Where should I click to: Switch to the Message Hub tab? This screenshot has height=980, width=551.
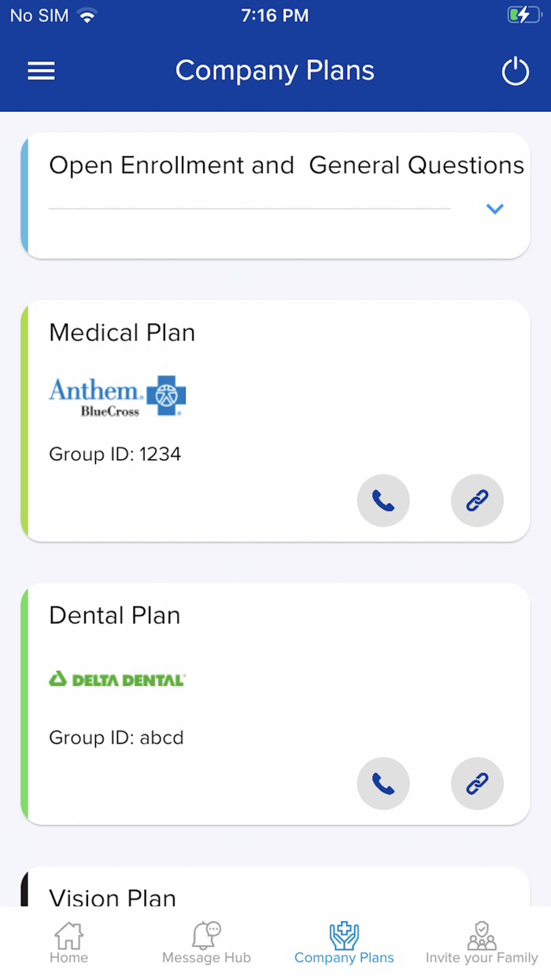click(206, 944)
